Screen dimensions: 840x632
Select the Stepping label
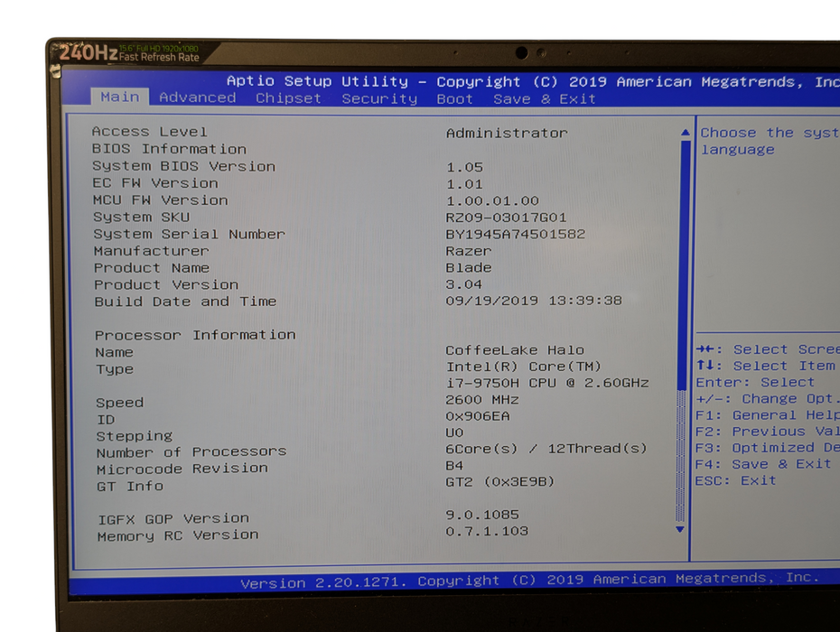click(135, 436)
